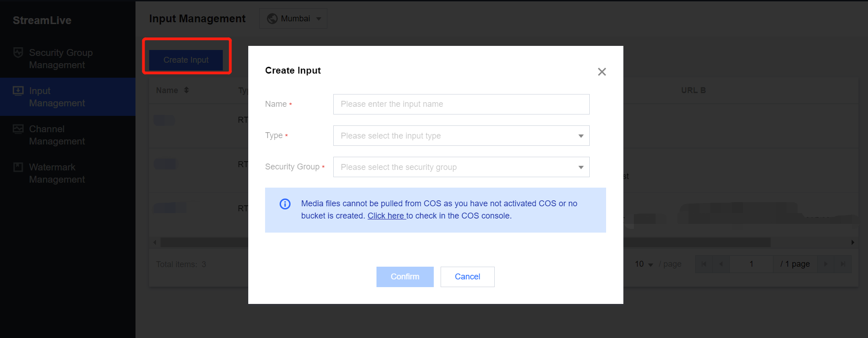Open Channel Management in the sidebar
868x338 pixels.
click(57, 135)
